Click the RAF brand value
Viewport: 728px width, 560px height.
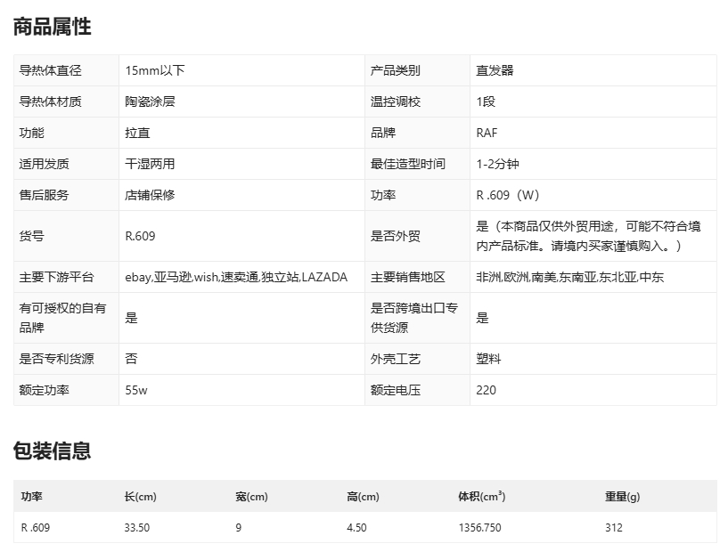click(x=487, y=133)
